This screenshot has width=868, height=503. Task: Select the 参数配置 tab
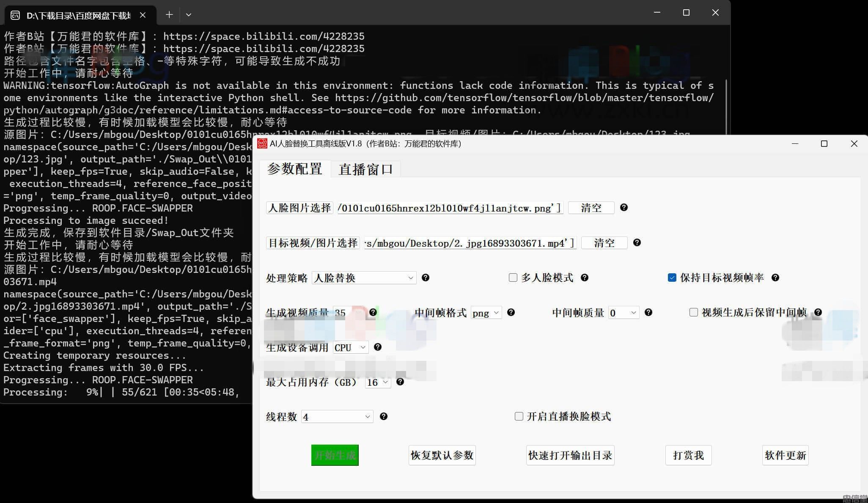294,168
